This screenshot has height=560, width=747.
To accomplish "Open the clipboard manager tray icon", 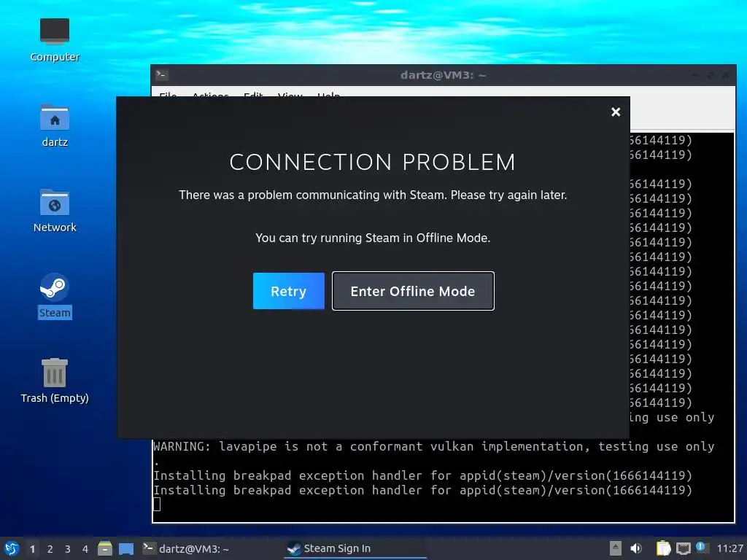I will tap(663, 548).
